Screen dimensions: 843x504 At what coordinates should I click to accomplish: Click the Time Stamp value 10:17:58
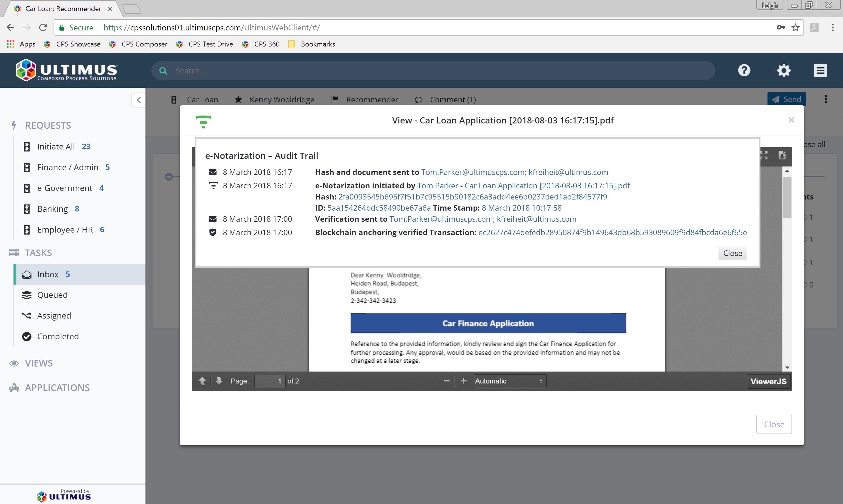click(x=521, y=208)
